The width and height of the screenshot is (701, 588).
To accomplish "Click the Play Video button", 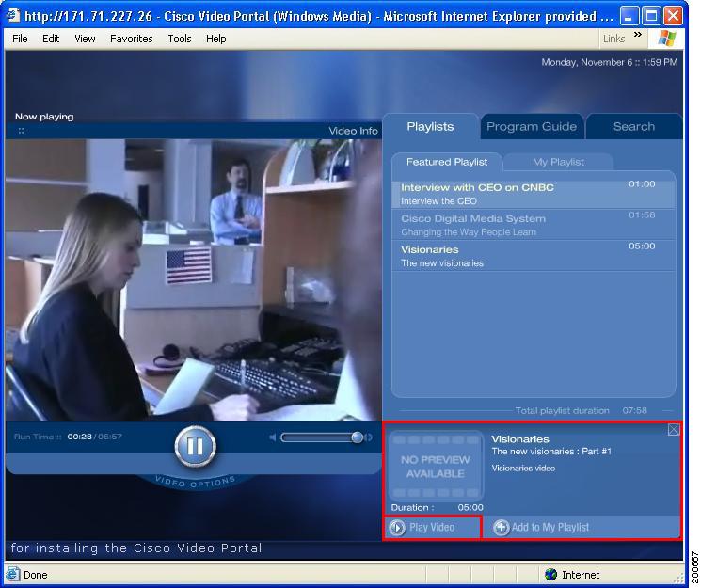I will (432, 528).
